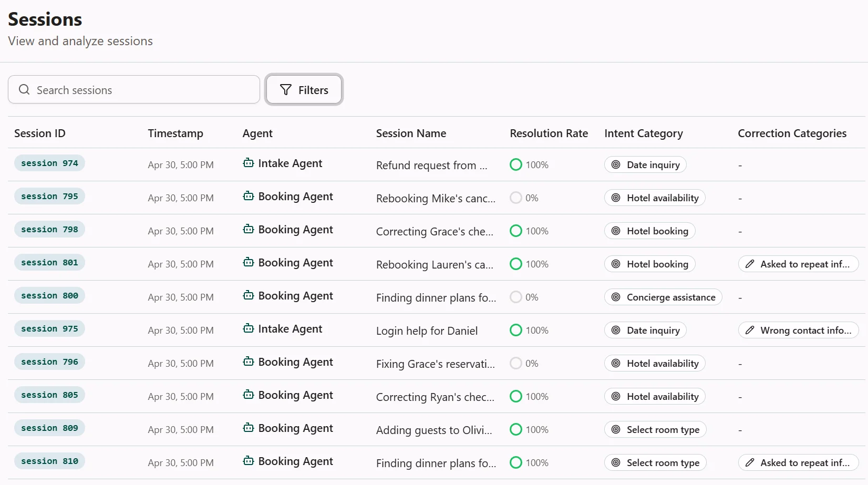
Task: Open session 809 badge
Action: [x=49, y=428]
